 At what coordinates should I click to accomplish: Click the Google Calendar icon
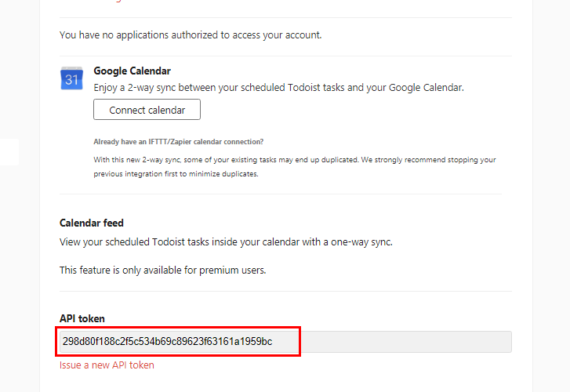tap(71, 78)
